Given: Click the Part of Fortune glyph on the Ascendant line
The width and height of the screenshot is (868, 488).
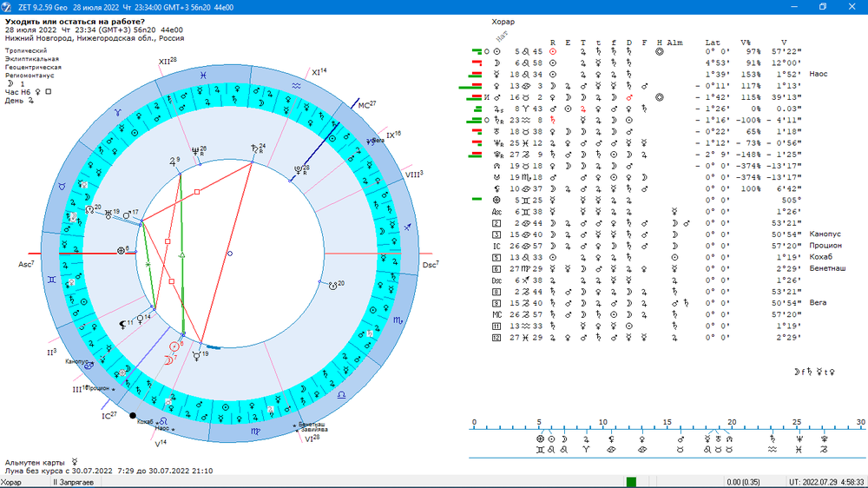Looking at the screenshot, I should point(121,250).
